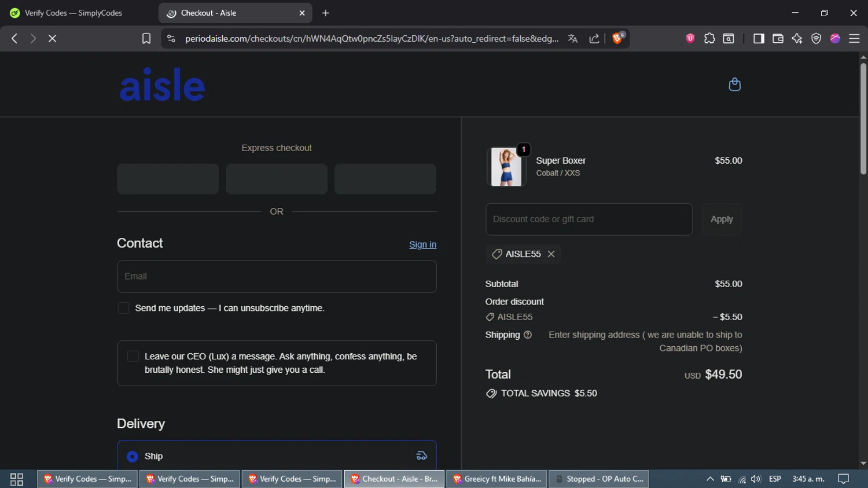The width and height of the screenshot is (868, 488).
Task: Click the scrollbar down arrow
Action: click(863, 464)
